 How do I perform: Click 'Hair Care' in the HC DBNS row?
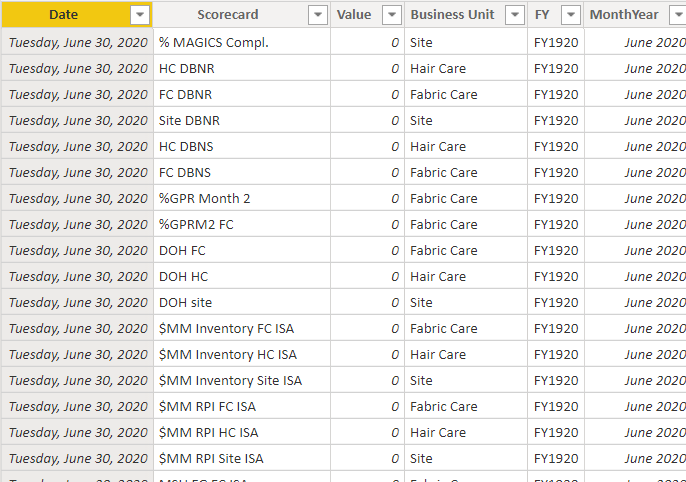[x=466, y=147]
